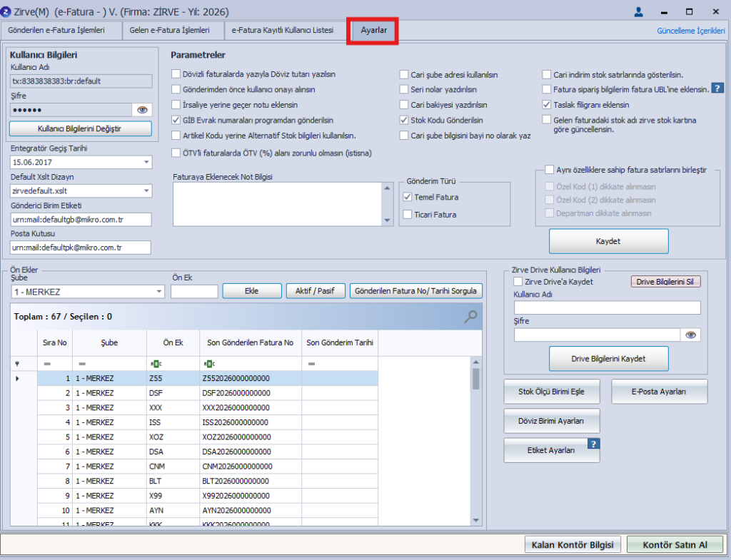This screenshot has height=560, width=731.
Task: Click Gönderilen Fatura No/ Tarihi Sorgula
Action: [416, 291]
